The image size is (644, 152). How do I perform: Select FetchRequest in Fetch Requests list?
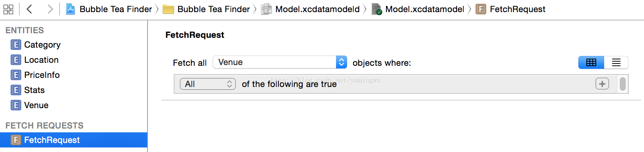coord(74,140)
